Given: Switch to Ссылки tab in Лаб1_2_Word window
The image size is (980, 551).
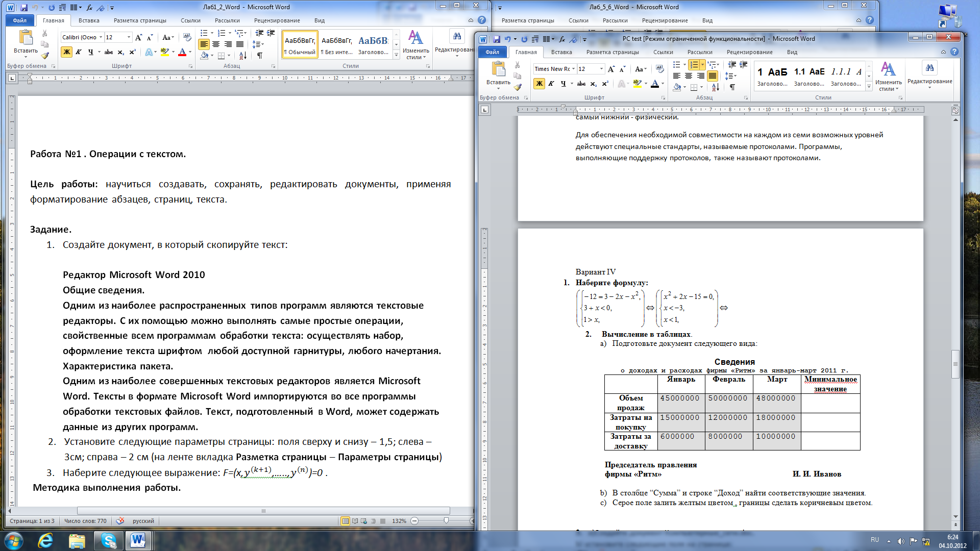Looking at the screenshot, I should (190, 20).
